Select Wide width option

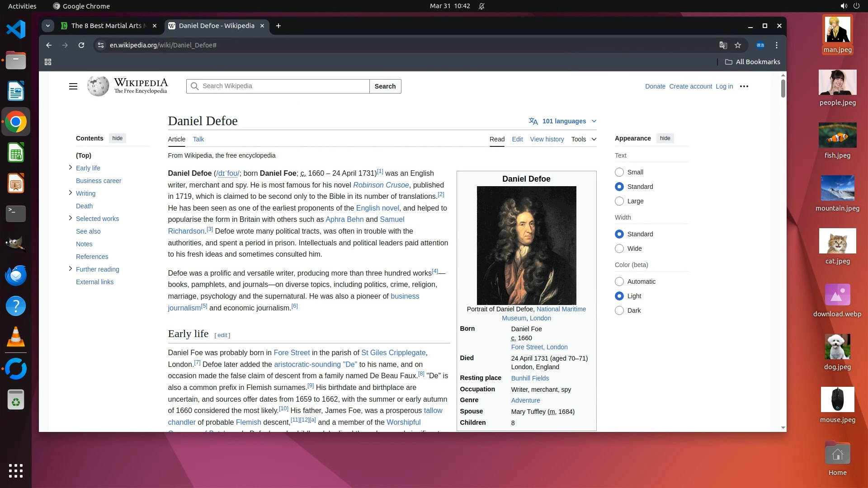(619, 249)
